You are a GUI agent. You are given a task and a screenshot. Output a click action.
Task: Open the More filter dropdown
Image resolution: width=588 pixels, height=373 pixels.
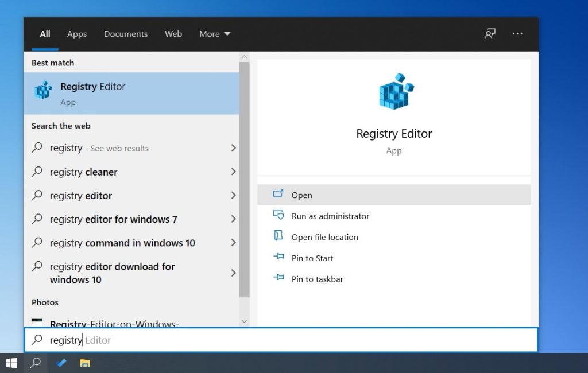point(214,34)
